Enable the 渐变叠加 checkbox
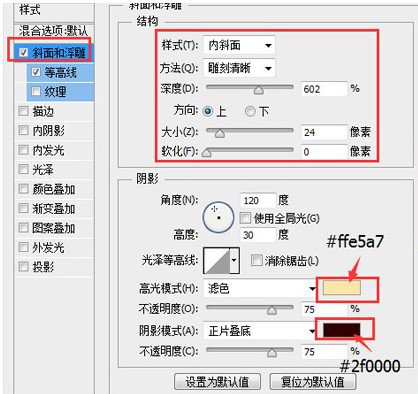The width and height of the screenshot is (418, 394). (x=23, y=208)
